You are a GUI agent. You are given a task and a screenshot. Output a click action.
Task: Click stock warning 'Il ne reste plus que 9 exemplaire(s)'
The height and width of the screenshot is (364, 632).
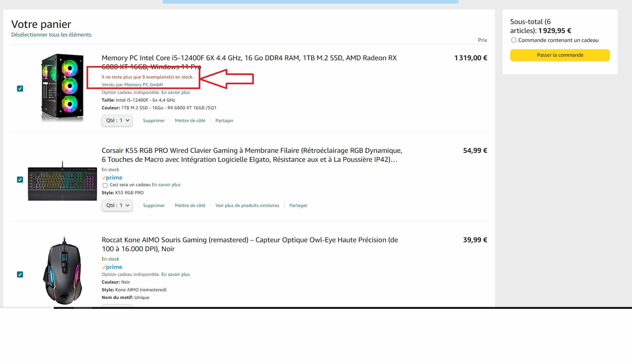[147, 77]
